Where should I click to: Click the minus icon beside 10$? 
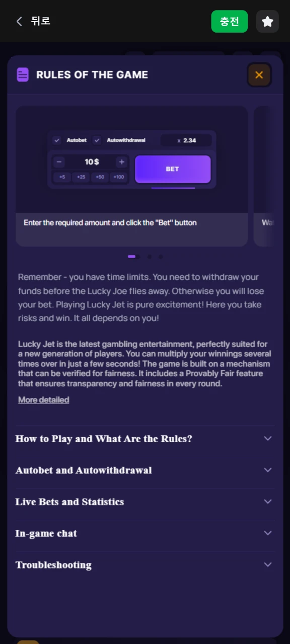pos(59,162)
